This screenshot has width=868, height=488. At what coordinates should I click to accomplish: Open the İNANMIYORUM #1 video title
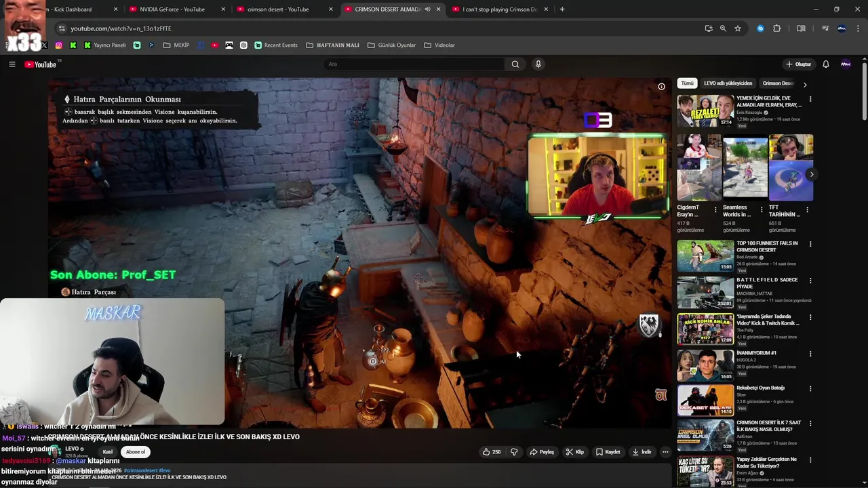[x=756, y=353]
